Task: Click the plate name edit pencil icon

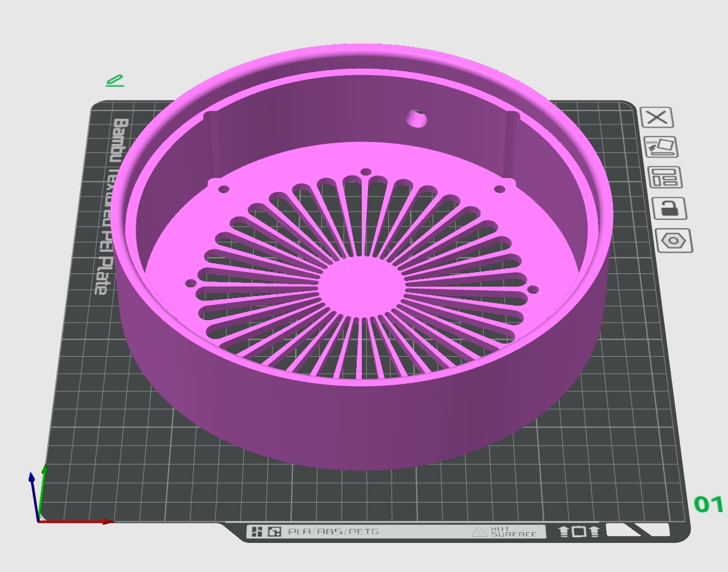Action: (x=115, y=81)
